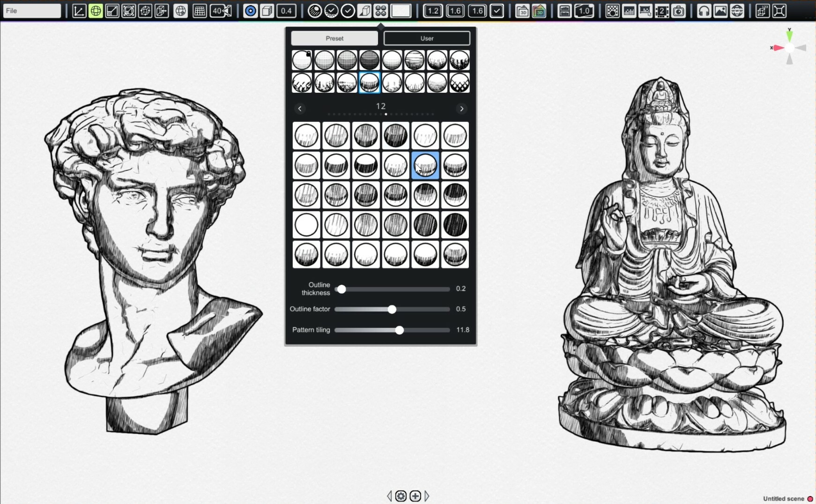Image resolution: width=816 pixels, height=504 pixels.
Task: Switch to the User tab
Action: click(x=427, y=38)
